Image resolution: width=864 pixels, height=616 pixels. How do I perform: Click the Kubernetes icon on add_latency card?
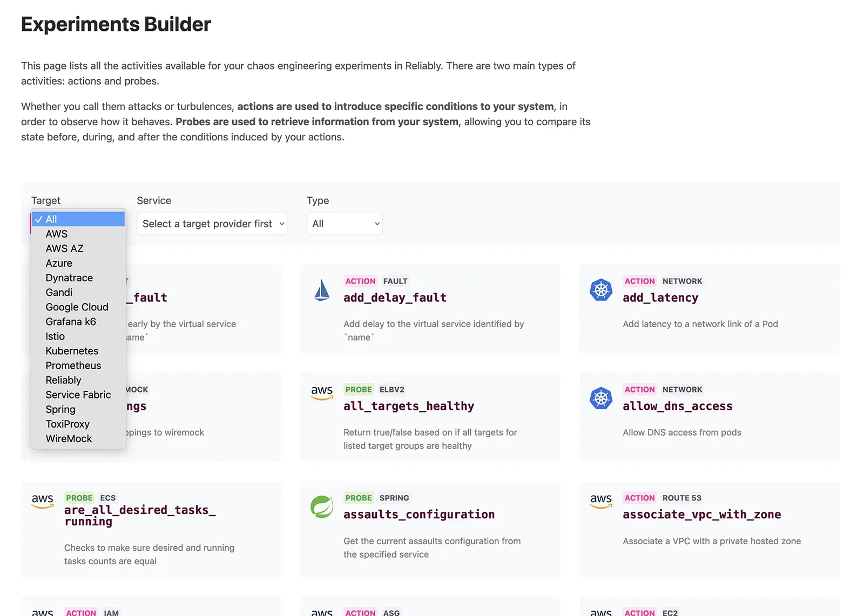pyautogui.click(x=601, y=290)
